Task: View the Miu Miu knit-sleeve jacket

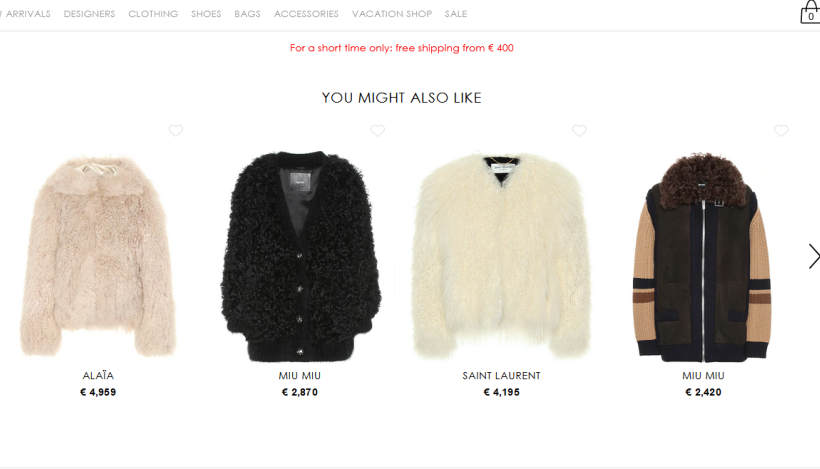Action: coord(703,257)
